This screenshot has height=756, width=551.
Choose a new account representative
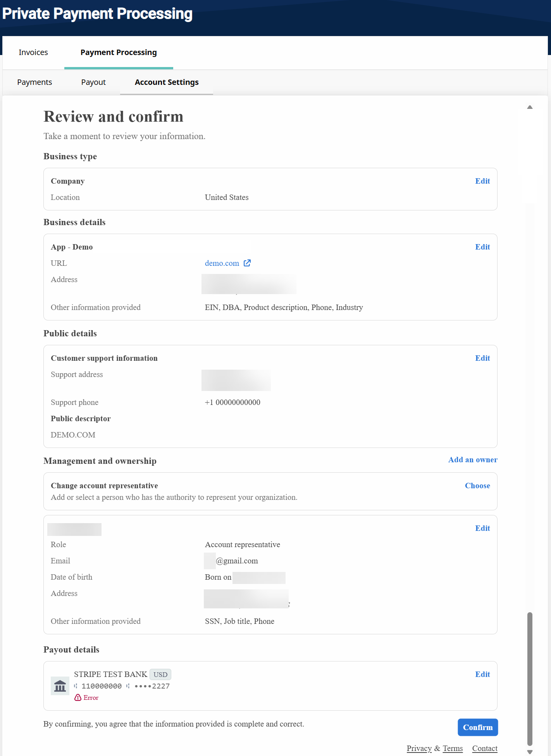click(x=477, y=486)
